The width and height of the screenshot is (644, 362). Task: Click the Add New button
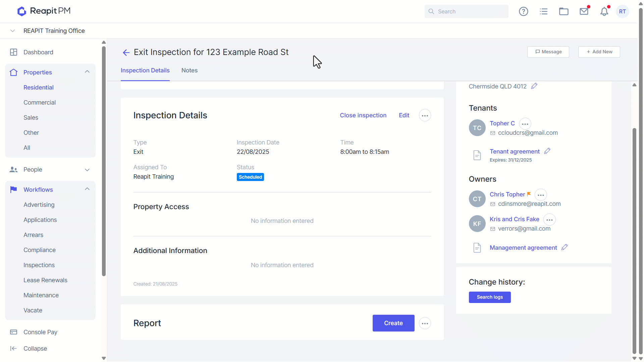[x=599, y=52]
